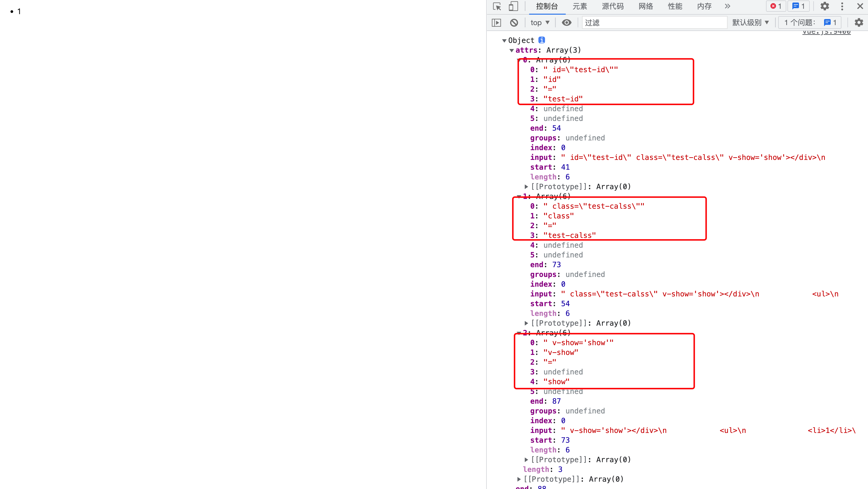Toggle the live expression eye icon

(567, 23)
